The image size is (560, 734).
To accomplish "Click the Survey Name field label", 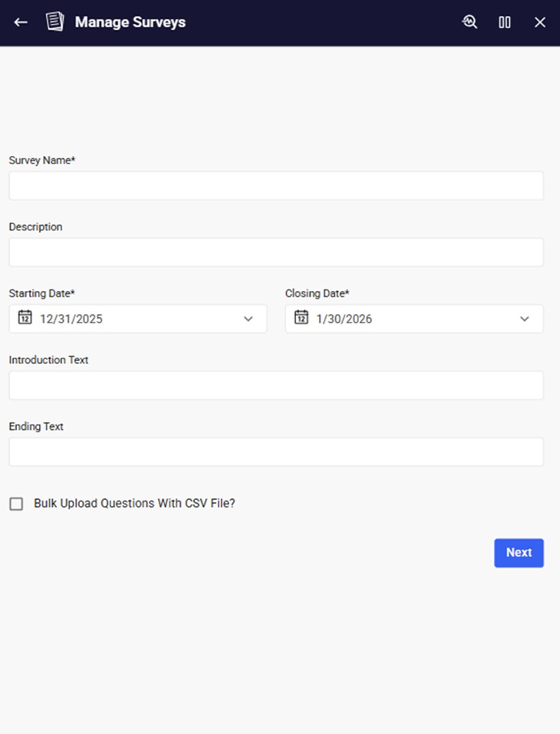I will (42, 160).
